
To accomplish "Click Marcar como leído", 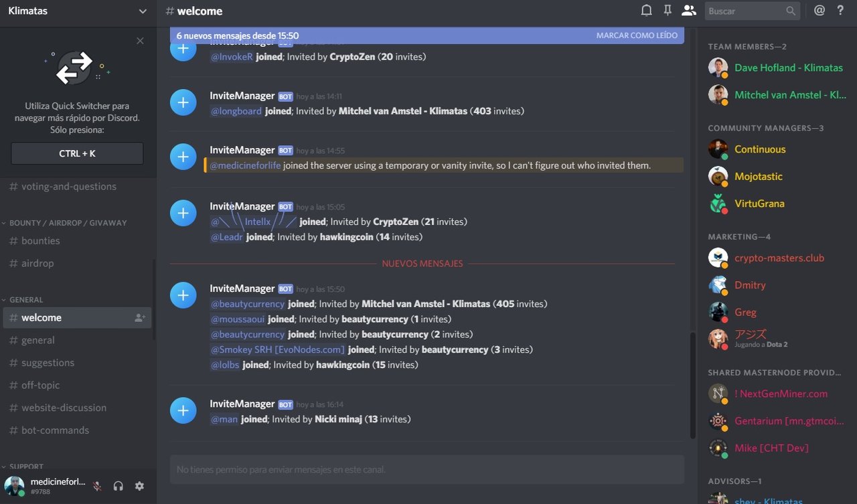I will 637,35.
